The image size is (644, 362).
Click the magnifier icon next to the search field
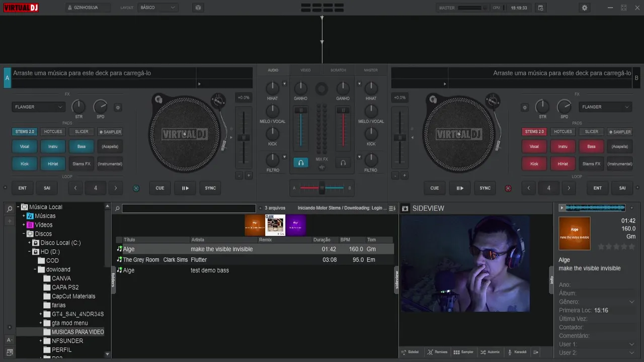click(117, 208)
